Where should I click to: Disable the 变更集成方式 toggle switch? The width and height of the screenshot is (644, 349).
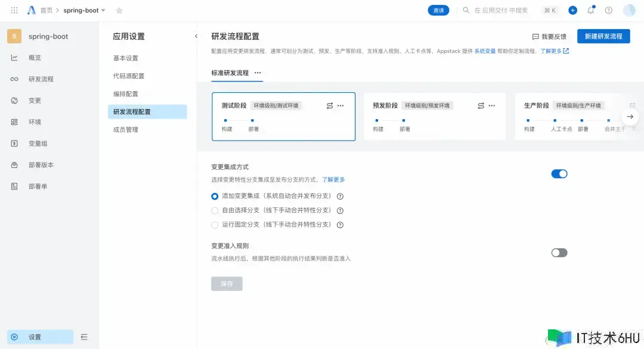[x=559, y=174]
